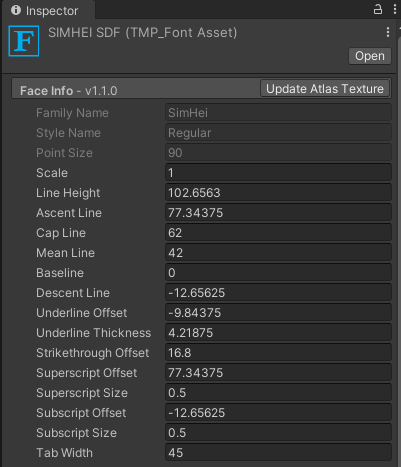Edit the Line Height value field
Screen dimensions: 401x467
pos(278,193)
